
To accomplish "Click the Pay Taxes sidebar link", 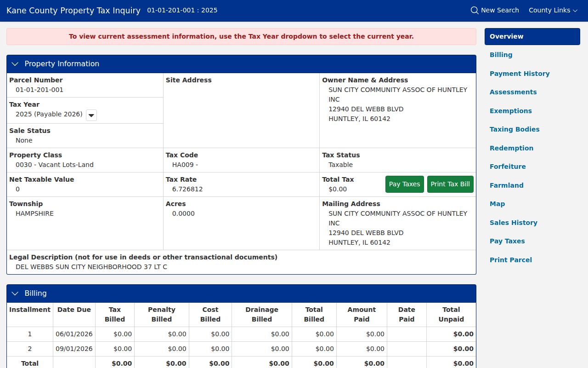I will tap(507, 241).
